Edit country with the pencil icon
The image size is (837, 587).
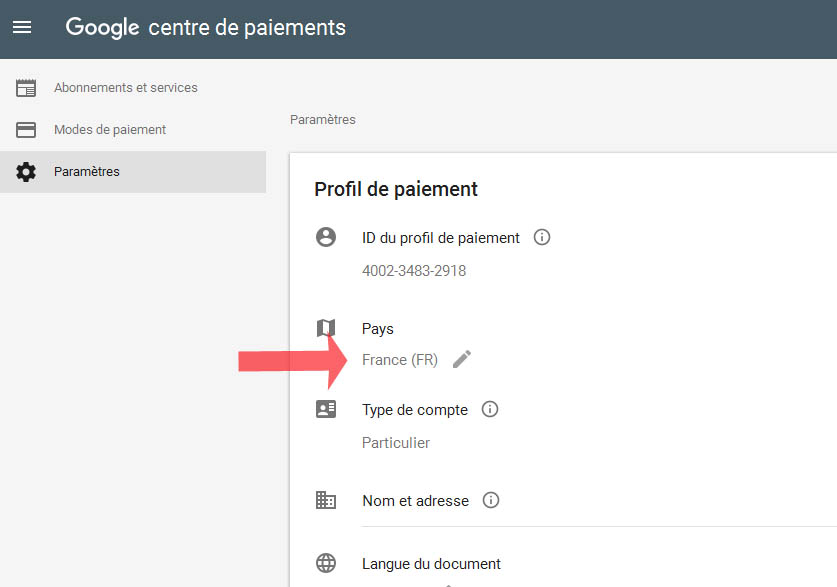(461, 359)
